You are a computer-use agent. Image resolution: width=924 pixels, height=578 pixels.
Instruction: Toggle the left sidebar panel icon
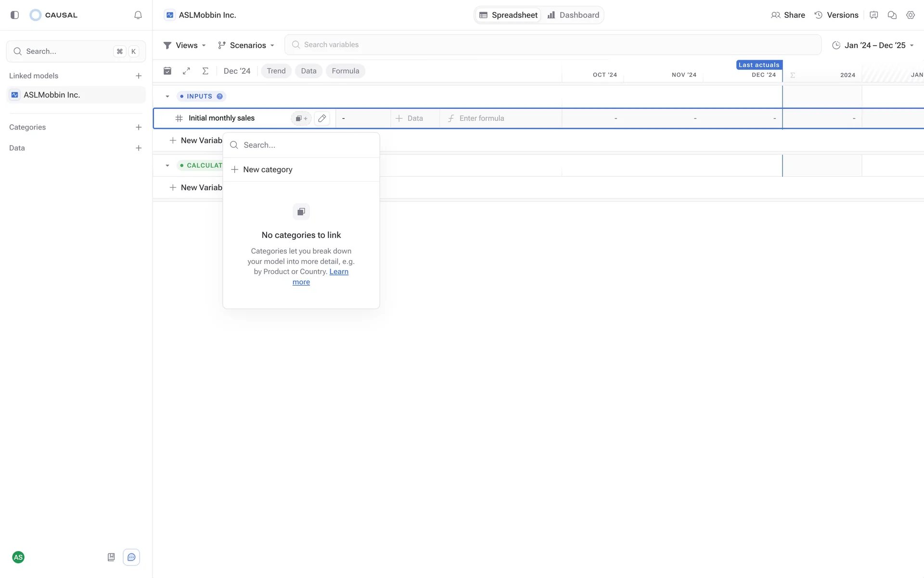point(14,15)
